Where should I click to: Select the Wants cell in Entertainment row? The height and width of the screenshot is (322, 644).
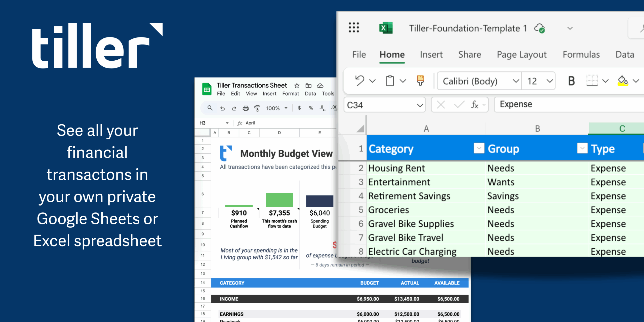click(537, 182)
